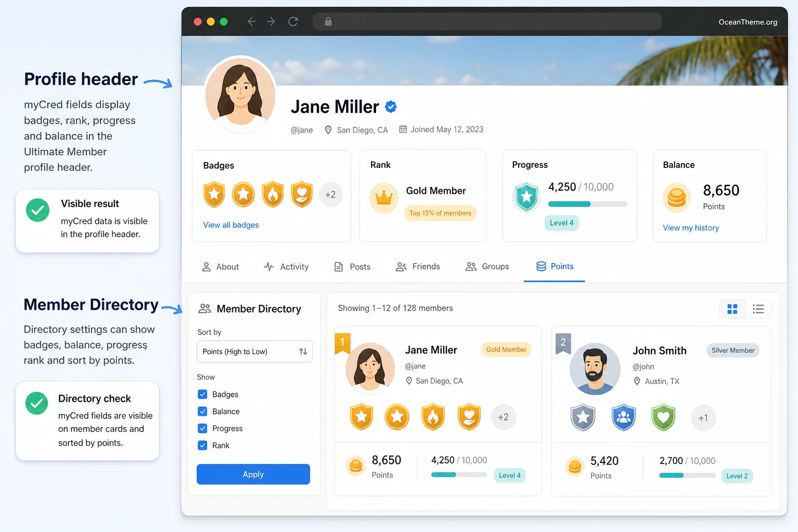Click the browser forward arrow
Image resolution: width=798 pixels, height=532 pixels.
(271, 21)
